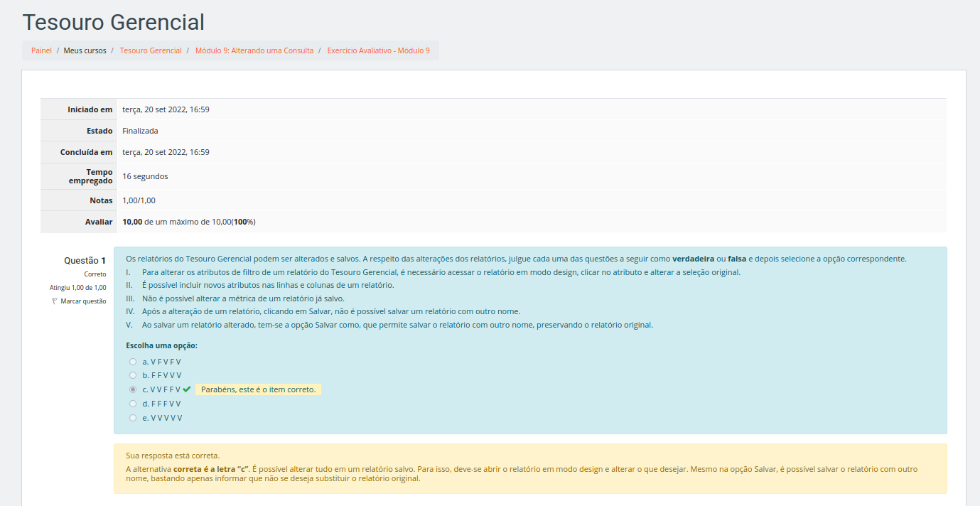Open Exercício Avaliativo - Módulo 9 link

click(x=378, y=50)
